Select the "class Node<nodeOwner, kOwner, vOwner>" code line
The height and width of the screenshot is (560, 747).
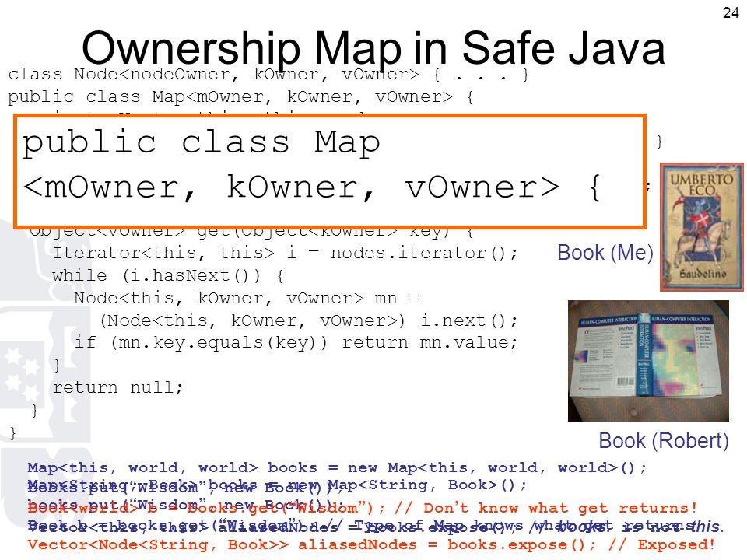268,75
